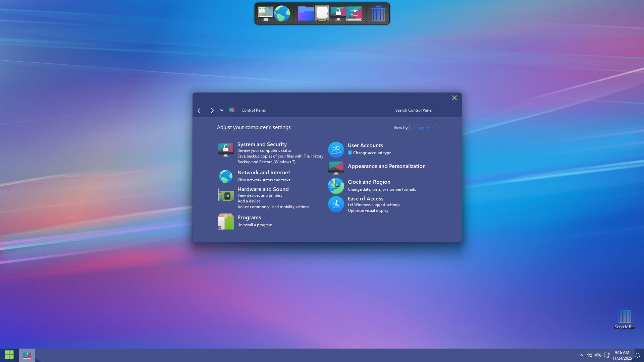644x362 pixels.
Task: Show hidden system tray icons
Action: (x=581, y=355)
